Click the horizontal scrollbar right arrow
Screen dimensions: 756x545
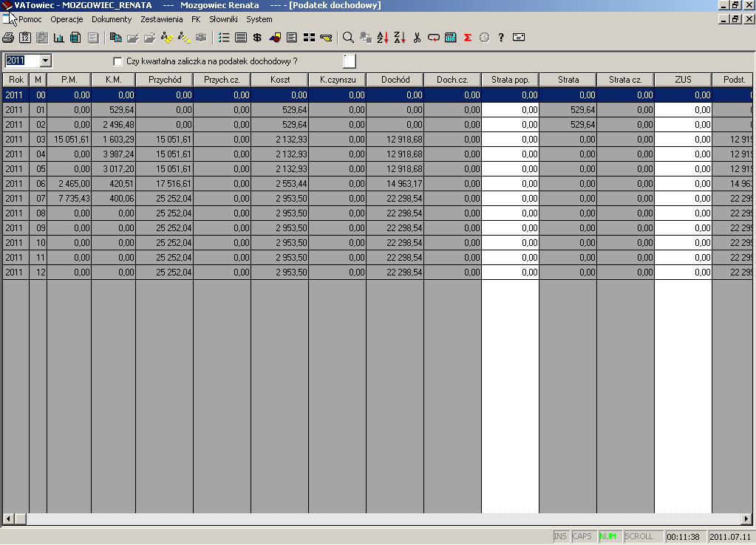[x=750, y=520]
